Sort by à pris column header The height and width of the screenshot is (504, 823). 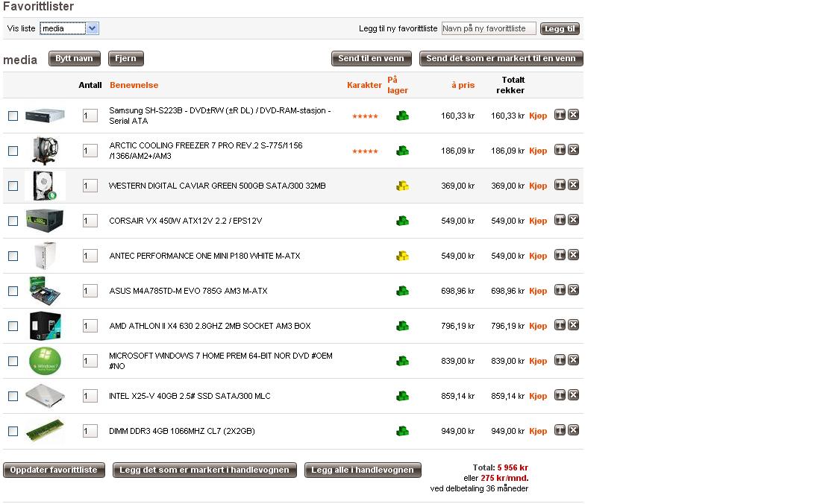point(463,85)
